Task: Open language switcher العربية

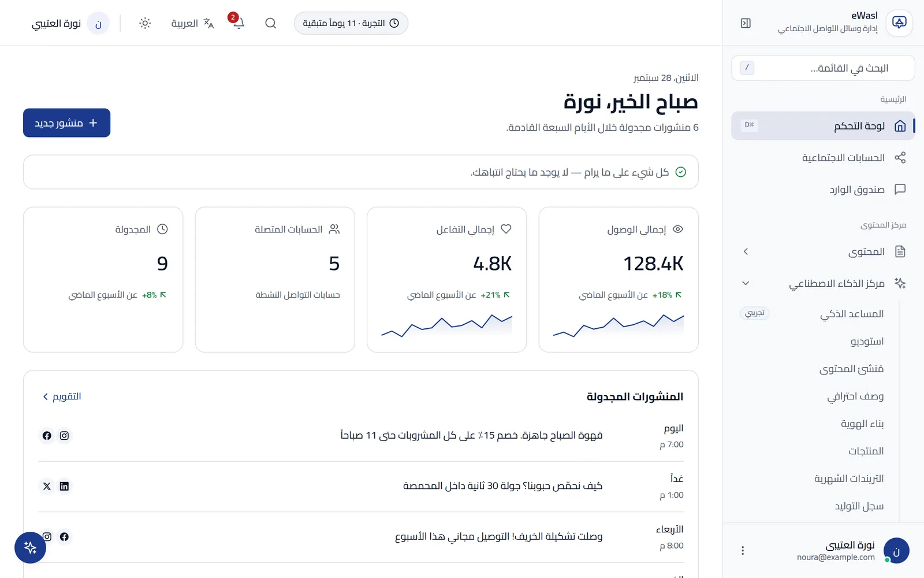Action: coord(192,23)
